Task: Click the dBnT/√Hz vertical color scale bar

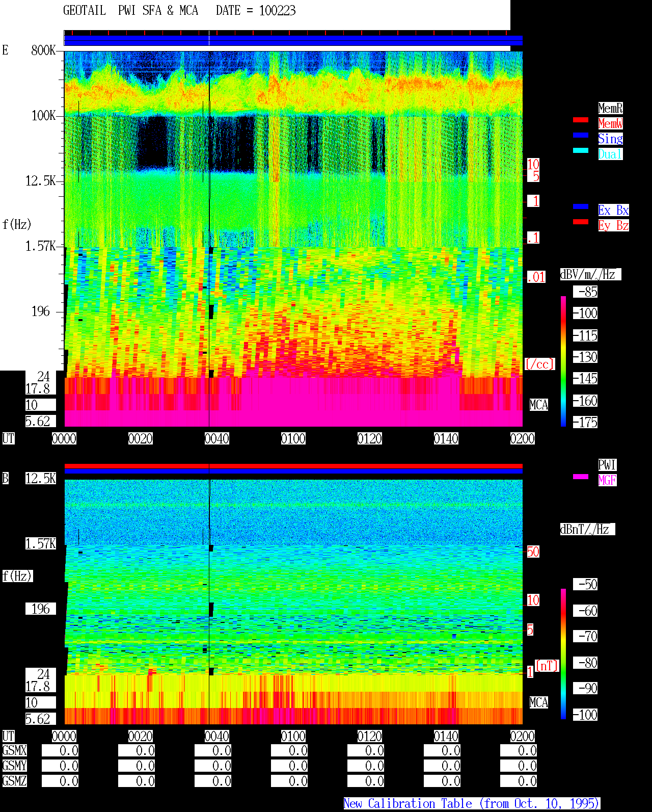Action: pyautogui.click(x=563, y=654)
